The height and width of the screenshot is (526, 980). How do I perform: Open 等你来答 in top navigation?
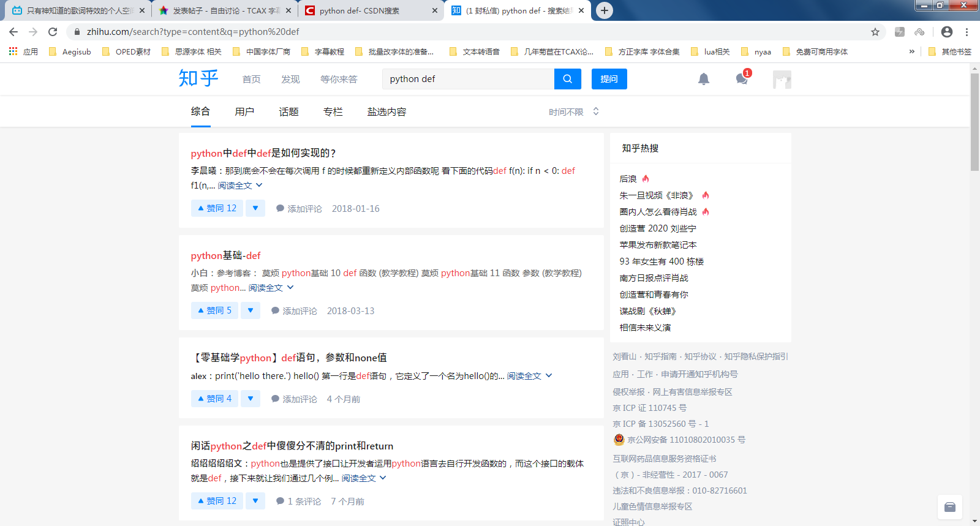pyautogui.click(x=339, y=79)
